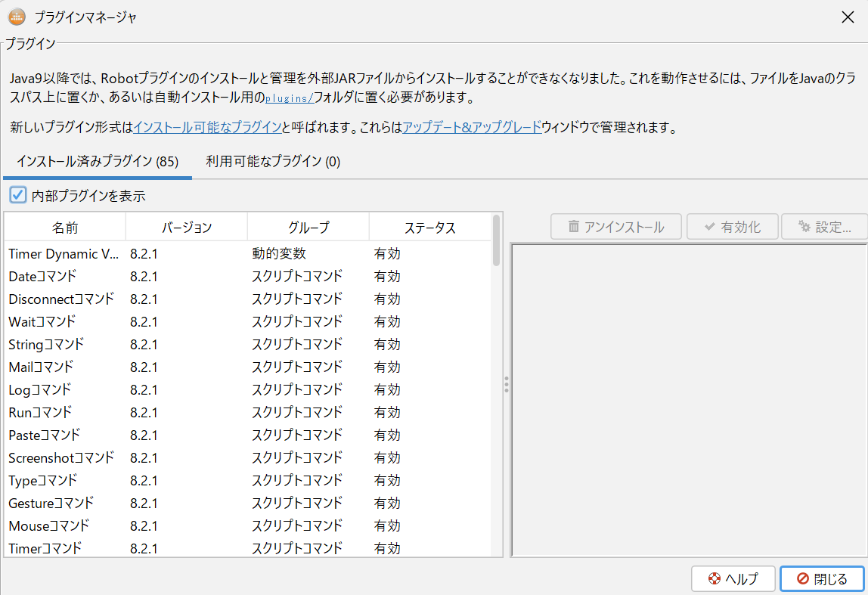The width and height of the screenshot is (868, 595).
Task: Click the plugin manager icon in title bar
Action: click(x=16, y=16)
